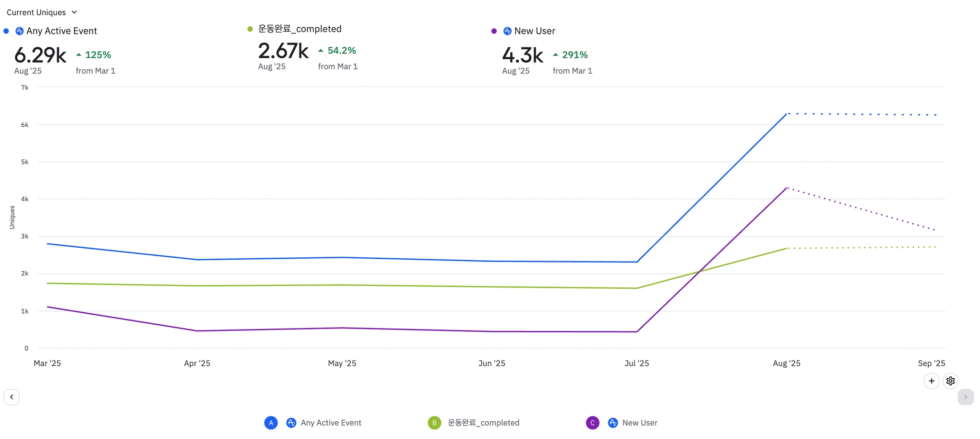Click the plus icon below the chart

[x=931, y=381]
